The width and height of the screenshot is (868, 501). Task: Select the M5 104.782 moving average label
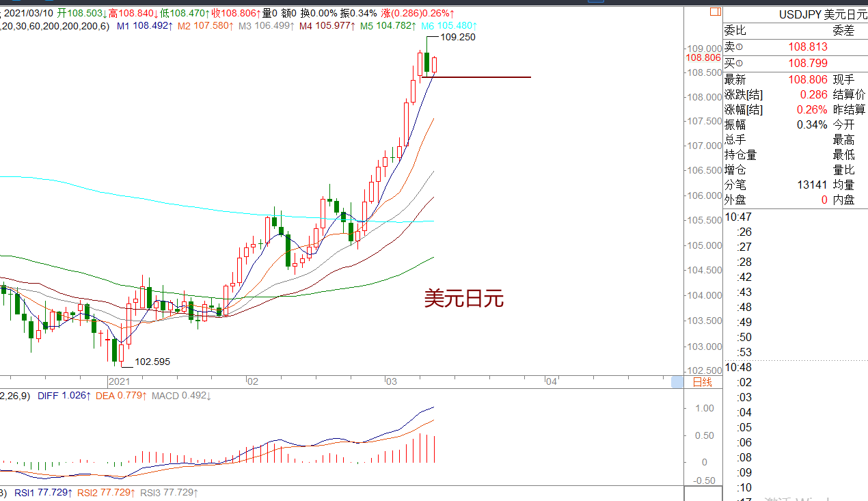coord(389,25)
